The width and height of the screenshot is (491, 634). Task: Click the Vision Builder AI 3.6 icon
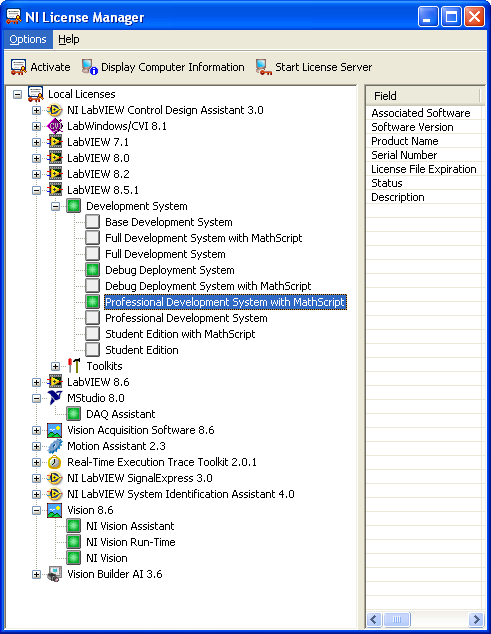coord(55,574)
